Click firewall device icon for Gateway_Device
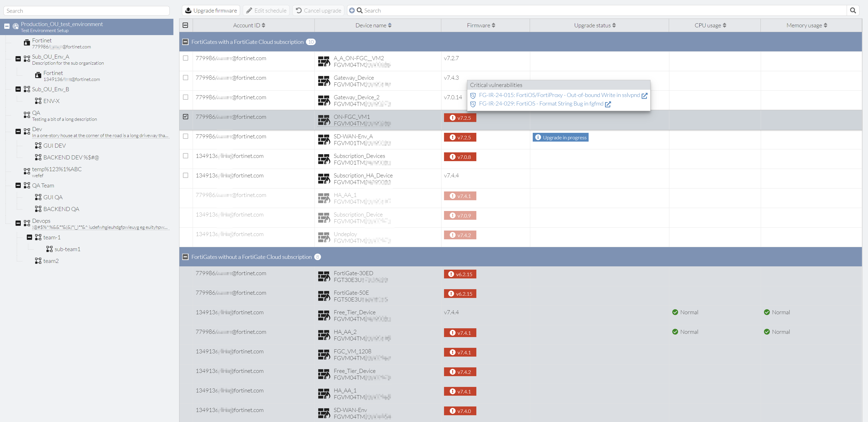868x422 pixels. click(x=324, y=81)
